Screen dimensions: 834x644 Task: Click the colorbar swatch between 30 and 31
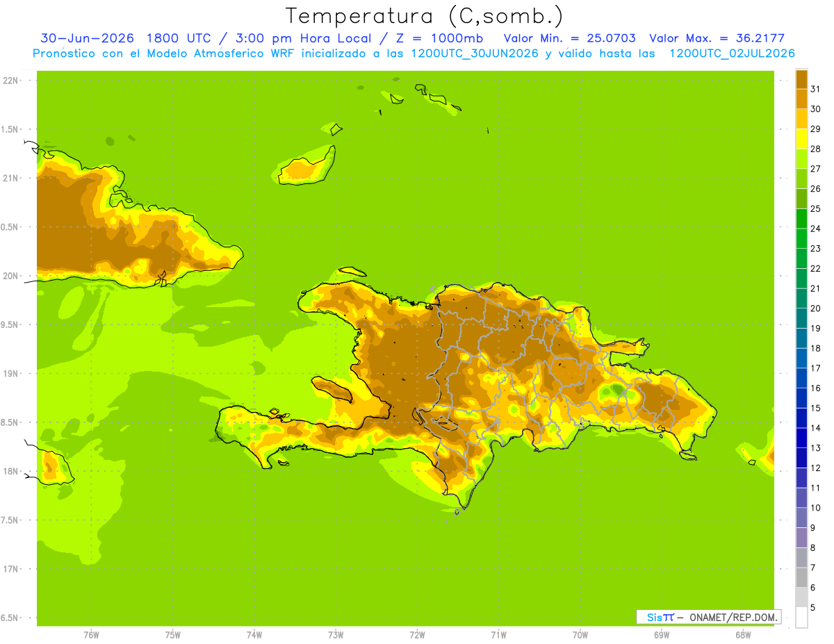[x=801, y=99]
